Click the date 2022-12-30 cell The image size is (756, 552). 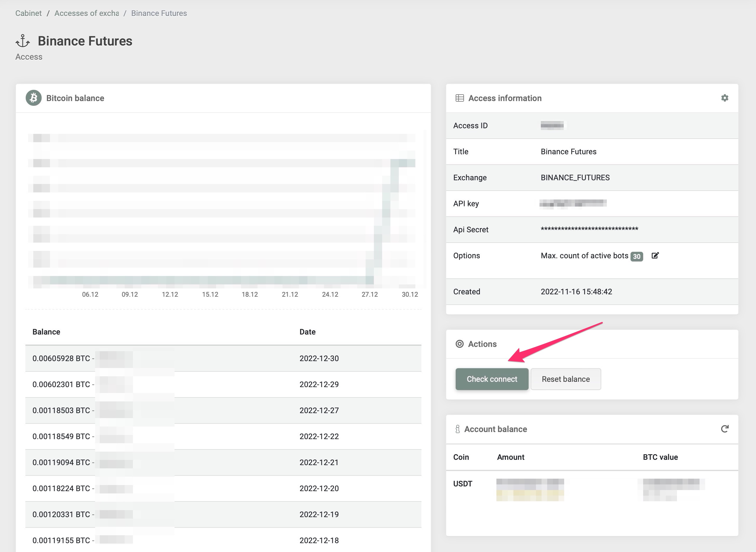coord(319,358)
